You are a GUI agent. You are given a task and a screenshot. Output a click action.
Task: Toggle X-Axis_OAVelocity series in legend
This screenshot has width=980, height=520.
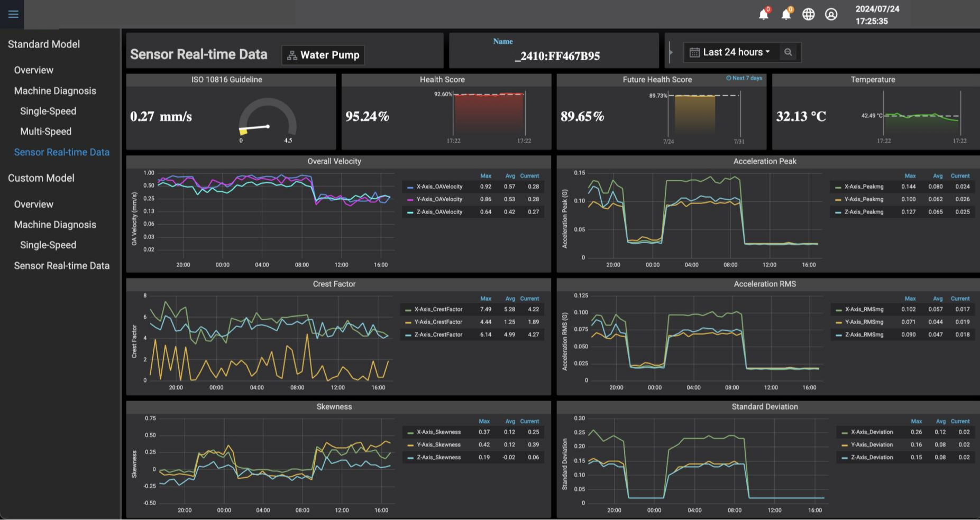coord(439,187)
